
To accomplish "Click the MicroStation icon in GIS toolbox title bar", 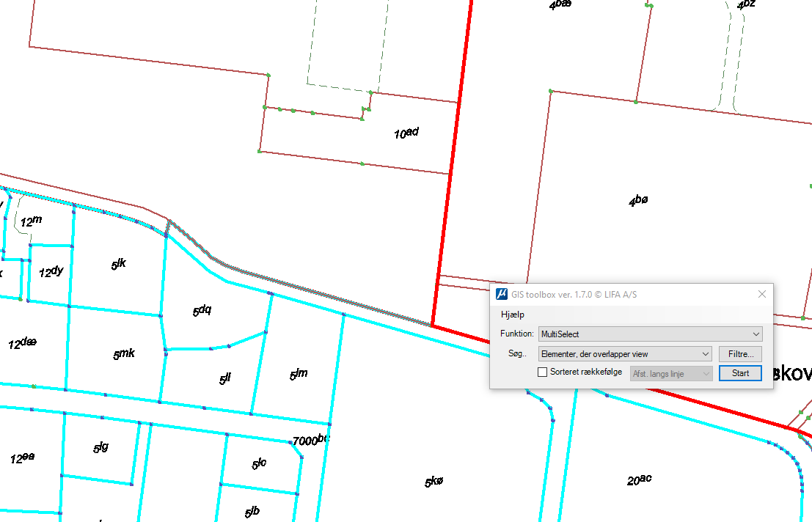I will coord(502,295).
